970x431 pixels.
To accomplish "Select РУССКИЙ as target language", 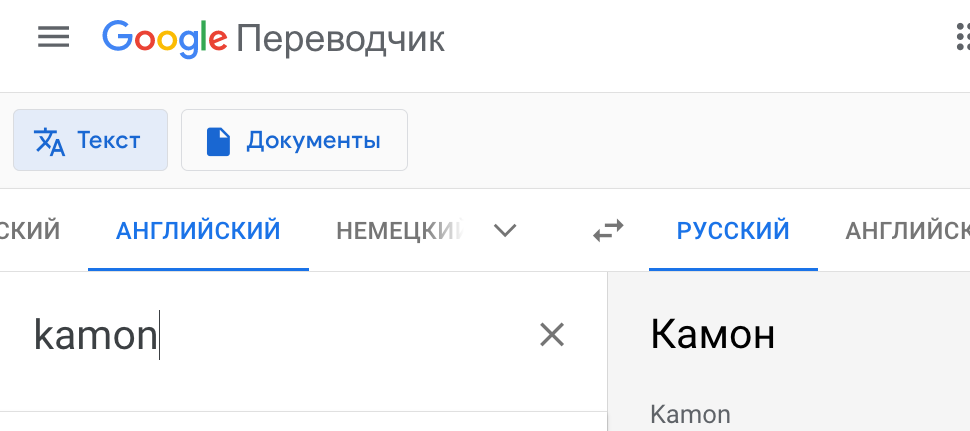I will 733,231.
